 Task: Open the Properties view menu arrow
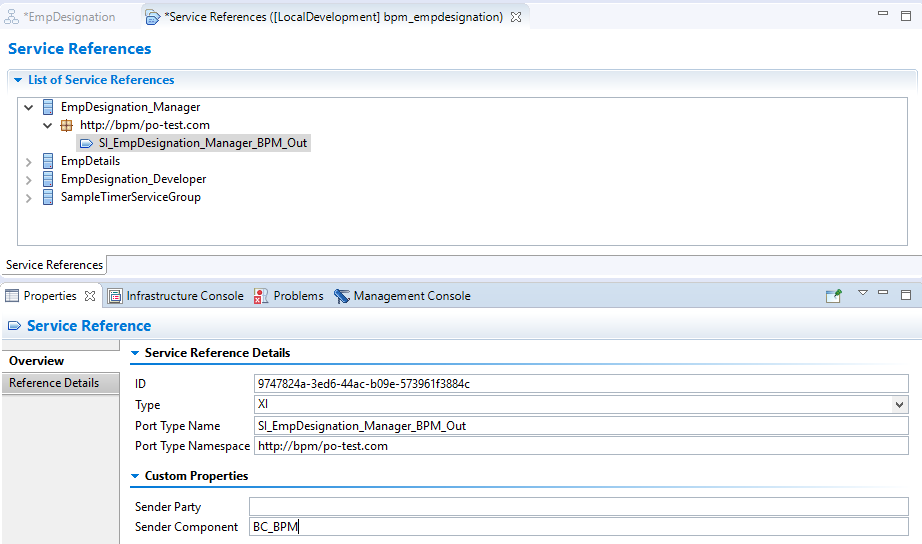point(862,293)
